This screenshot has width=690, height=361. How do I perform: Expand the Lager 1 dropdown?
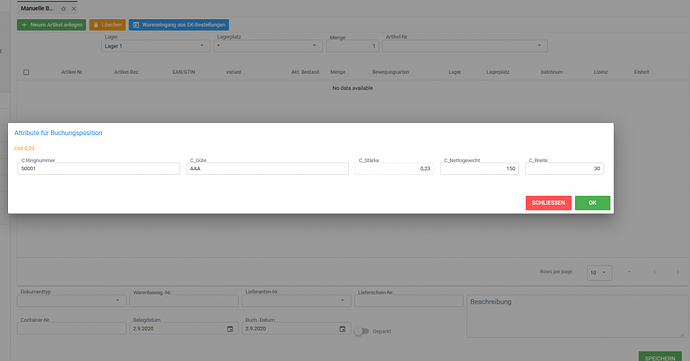(156, 46)
